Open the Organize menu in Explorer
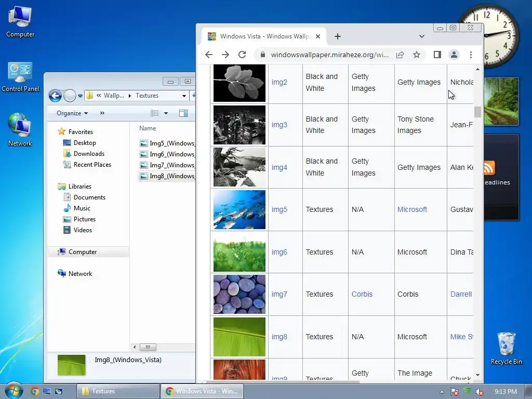532x399 pixels. (x=72, y=113)
